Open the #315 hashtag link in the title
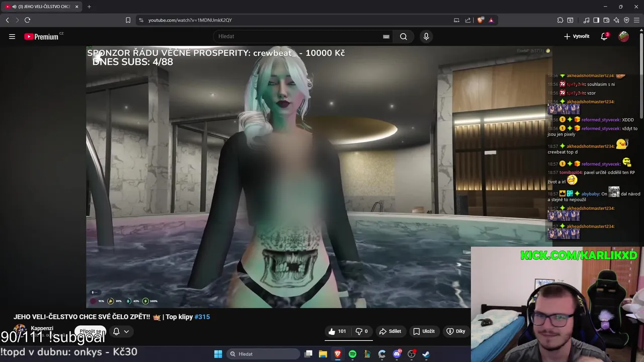 point(202,317)
